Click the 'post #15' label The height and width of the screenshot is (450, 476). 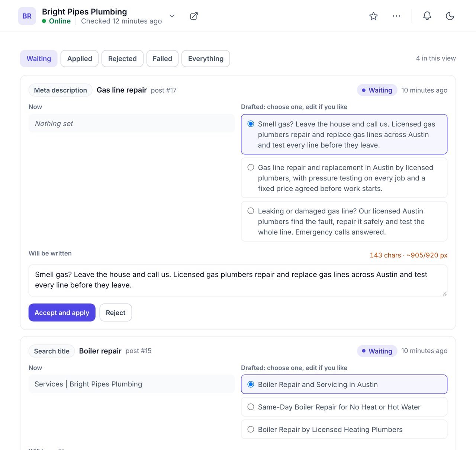click(138, 351)
